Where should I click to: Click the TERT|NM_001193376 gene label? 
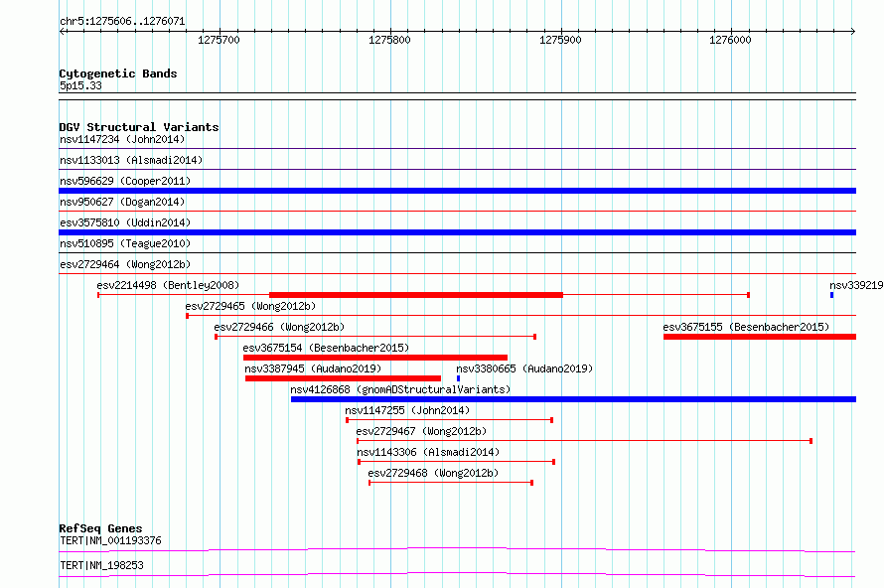click(x=110, y=540)
